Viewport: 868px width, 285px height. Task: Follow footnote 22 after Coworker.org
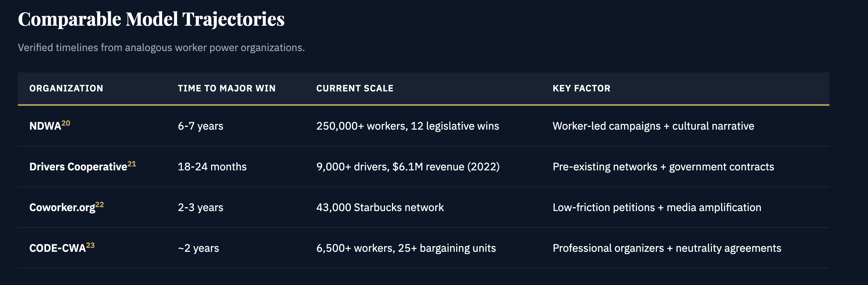[100, 205]
